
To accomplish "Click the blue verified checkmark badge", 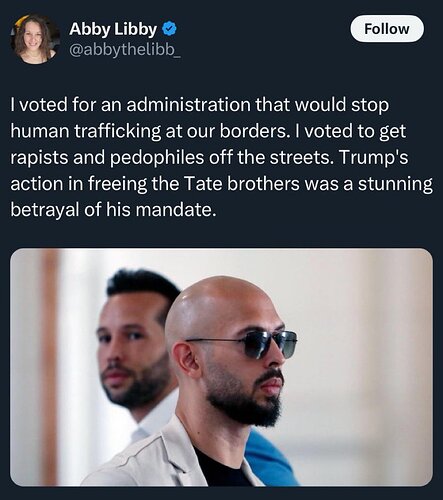I will click(169, 29).
